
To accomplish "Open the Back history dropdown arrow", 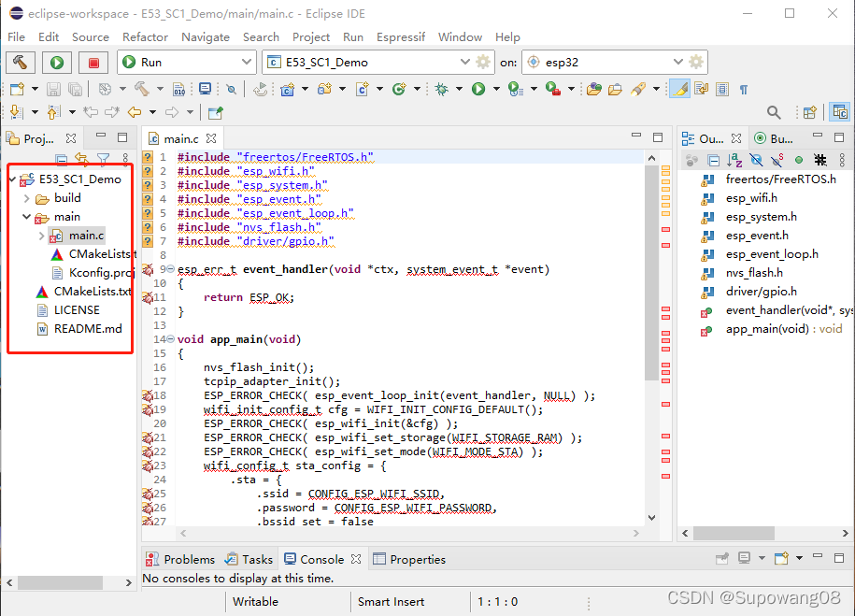I will 152,112.
